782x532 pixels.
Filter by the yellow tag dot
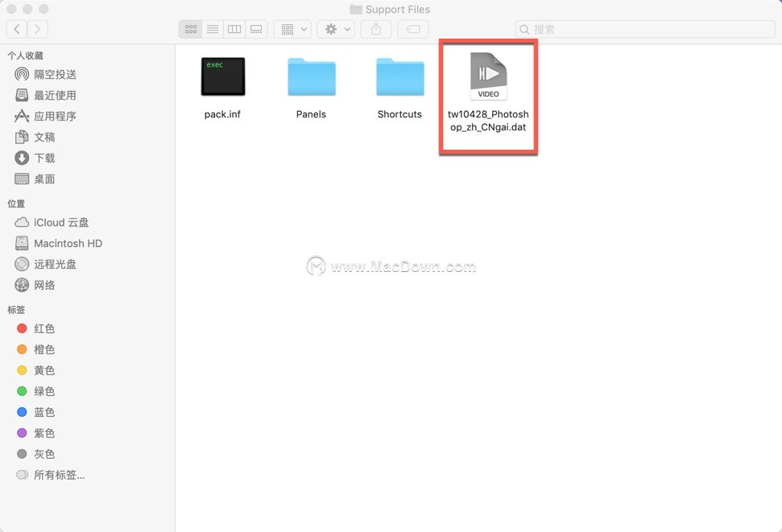coord(22,370)
